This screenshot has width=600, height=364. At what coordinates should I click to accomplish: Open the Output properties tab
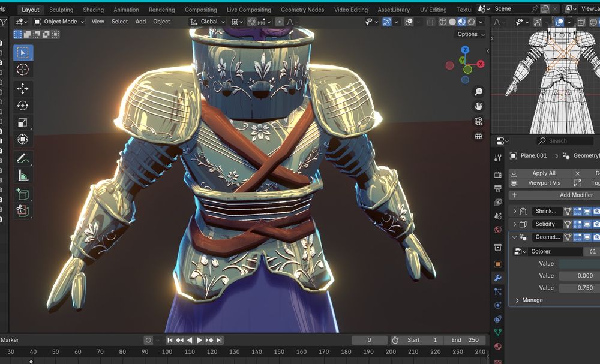pos(498,188)
